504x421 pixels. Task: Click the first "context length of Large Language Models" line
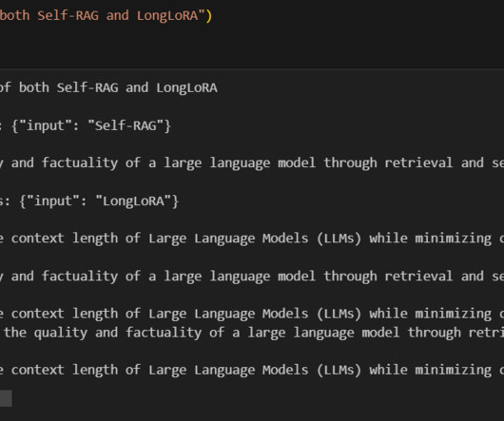pos(252,239)
